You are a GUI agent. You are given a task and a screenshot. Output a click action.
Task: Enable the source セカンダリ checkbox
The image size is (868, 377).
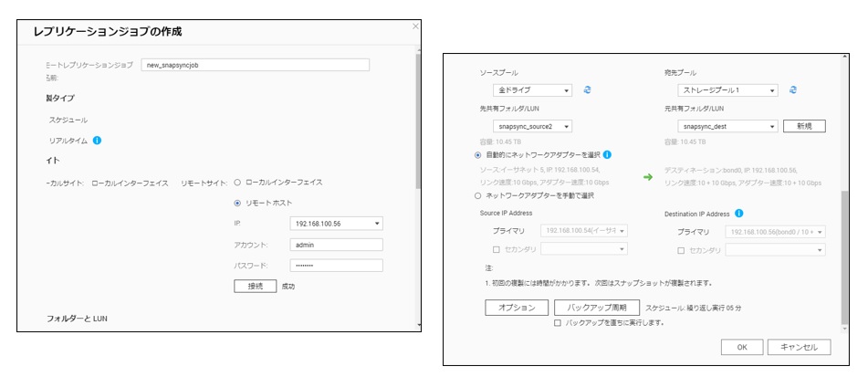pos(496,249)
